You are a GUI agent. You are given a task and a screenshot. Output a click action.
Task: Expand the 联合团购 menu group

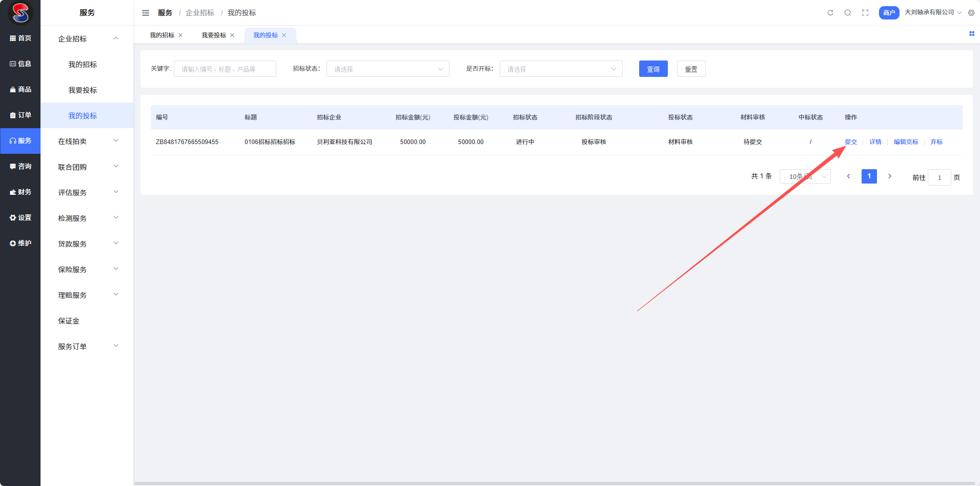click(x=87, y=167)
